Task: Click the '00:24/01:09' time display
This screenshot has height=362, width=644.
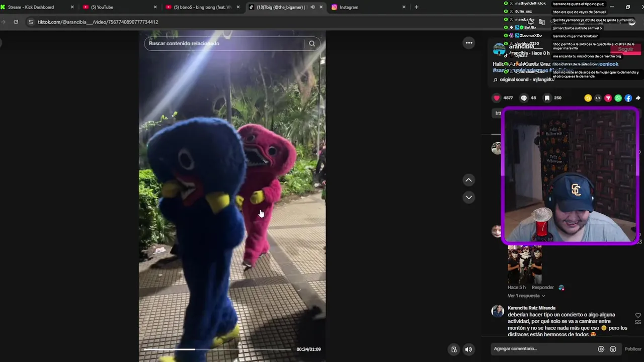Action: click(x=308, y=349)
